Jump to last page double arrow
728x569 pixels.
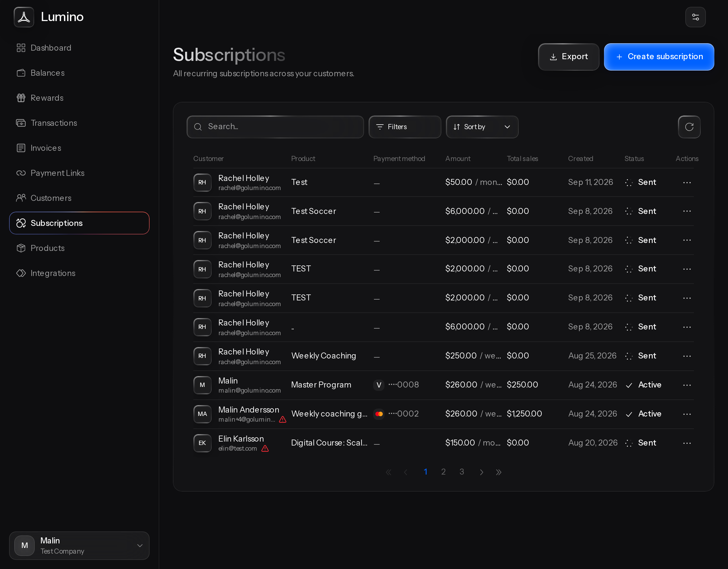(x=499, y=472)
